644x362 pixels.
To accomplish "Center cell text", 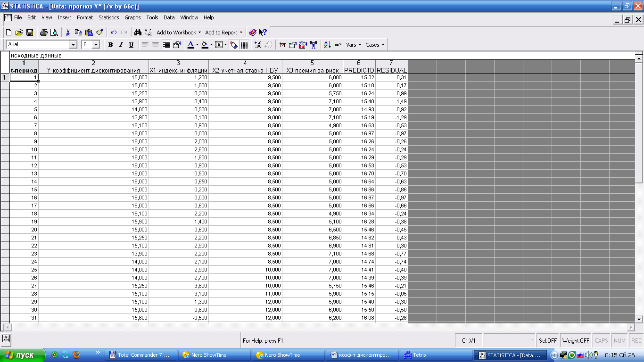I will coord(156,45).
